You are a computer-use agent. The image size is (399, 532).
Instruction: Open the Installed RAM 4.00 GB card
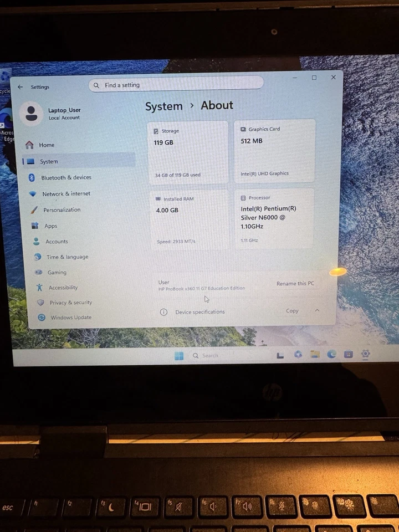tap(190, 220)
